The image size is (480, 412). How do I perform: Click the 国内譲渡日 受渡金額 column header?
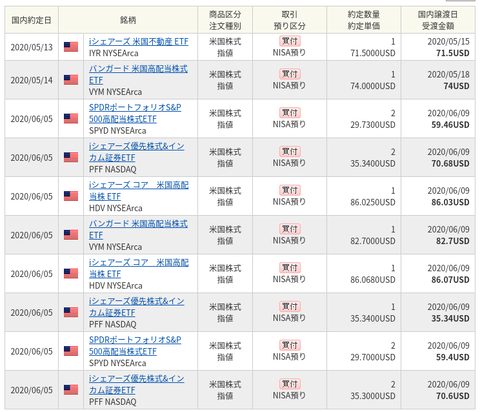point(438,20)
